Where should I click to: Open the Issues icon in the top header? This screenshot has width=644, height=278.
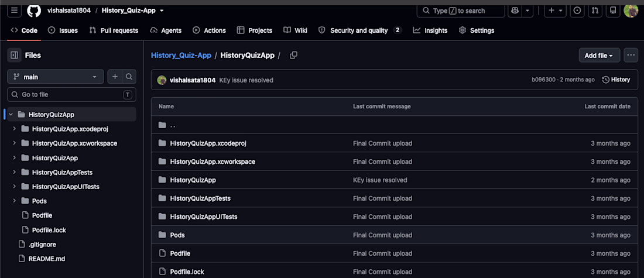[x=577, y=11]
